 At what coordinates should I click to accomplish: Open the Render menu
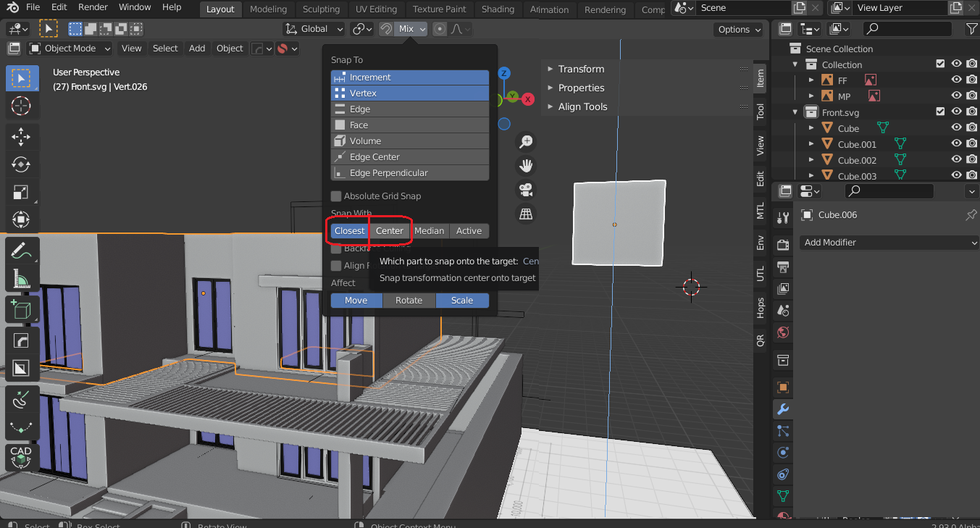tap(93, 7)
